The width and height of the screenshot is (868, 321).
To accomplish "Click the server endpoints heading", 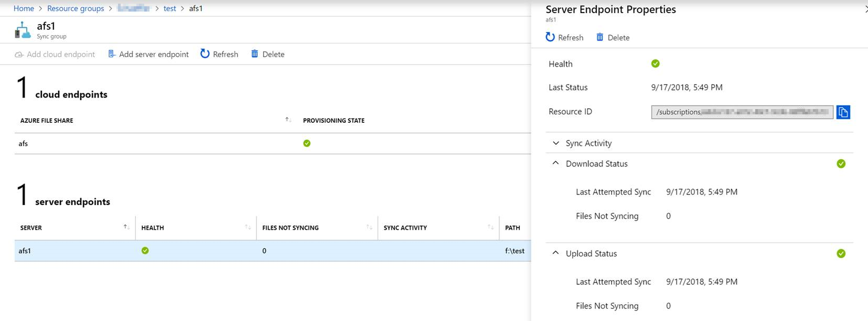I will [73, 202].
